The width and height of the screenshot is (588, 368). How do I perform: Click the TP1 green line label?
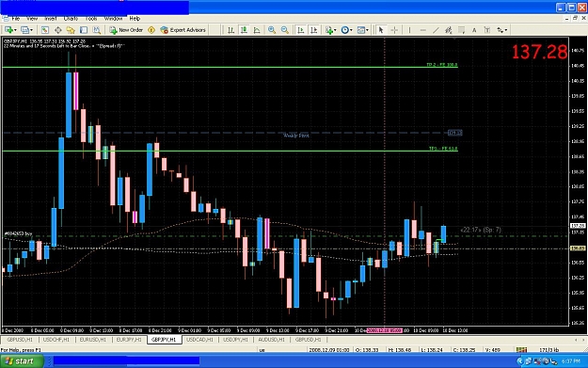tap(443, 149)
